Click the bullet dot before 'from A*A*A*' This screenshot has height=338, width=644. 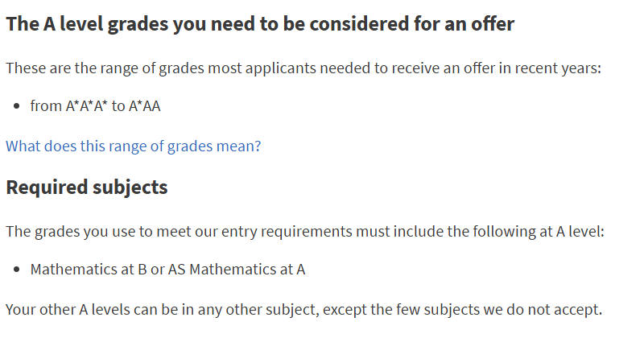click(x=16, y=106)
